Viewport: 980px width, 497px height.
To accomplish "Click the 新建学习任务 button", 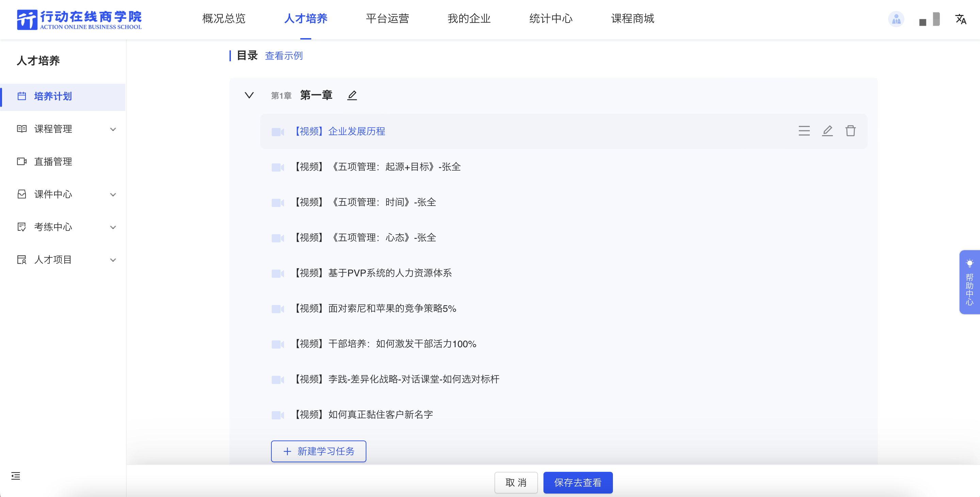I will coord(318,451).
